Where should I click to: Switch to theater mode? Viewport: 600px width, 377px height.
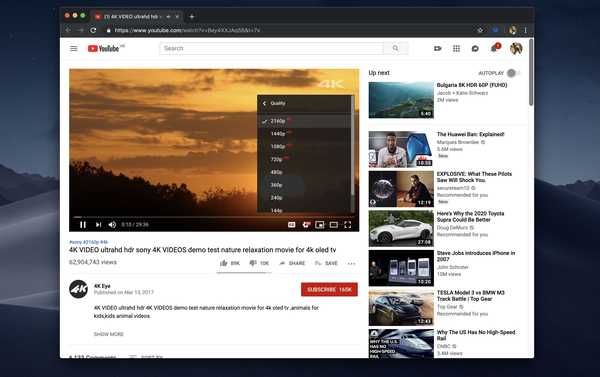pyautogui.click(x=334, y=225)
